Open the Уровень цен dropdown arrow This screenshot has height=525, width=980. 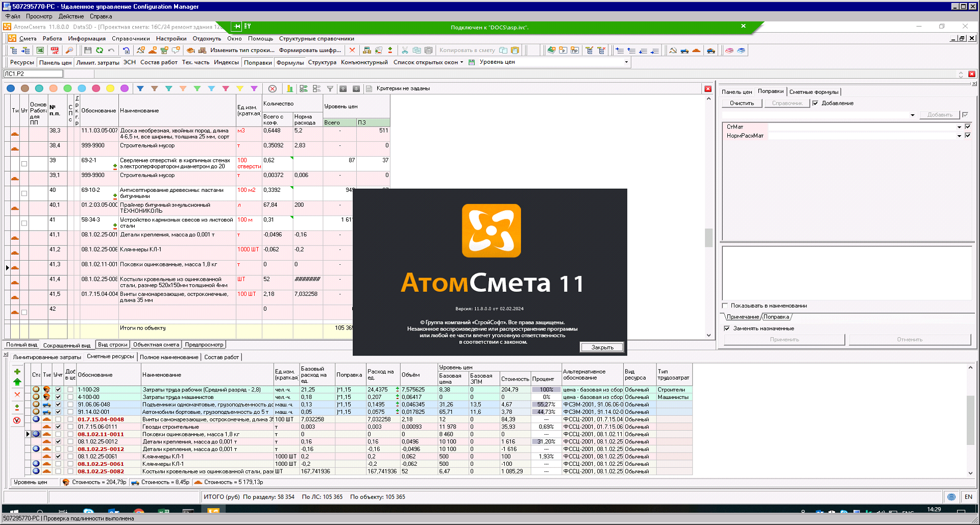626,62
